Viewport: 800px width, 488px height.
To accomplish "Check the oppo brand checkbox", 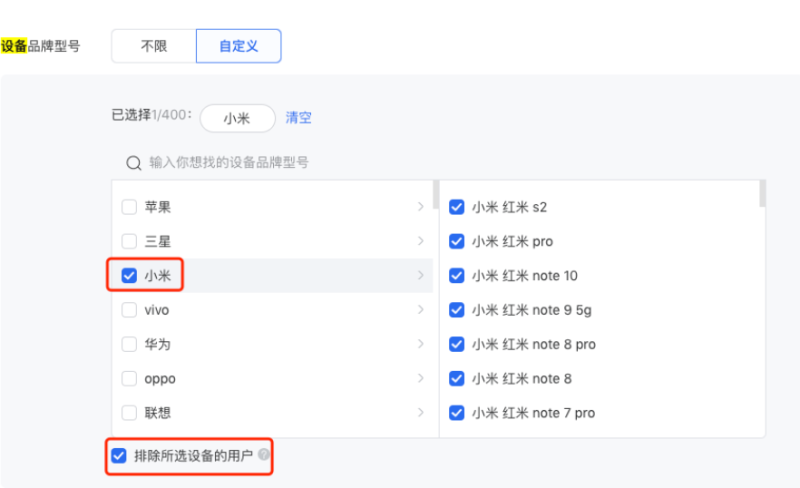I will [129, 378].
